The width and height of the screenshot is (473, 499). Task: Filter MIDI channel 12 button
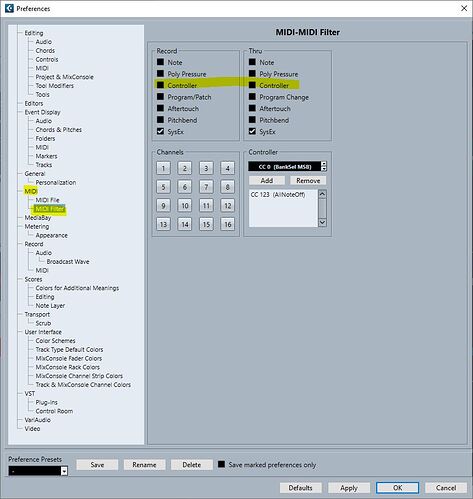click(228, 206)
